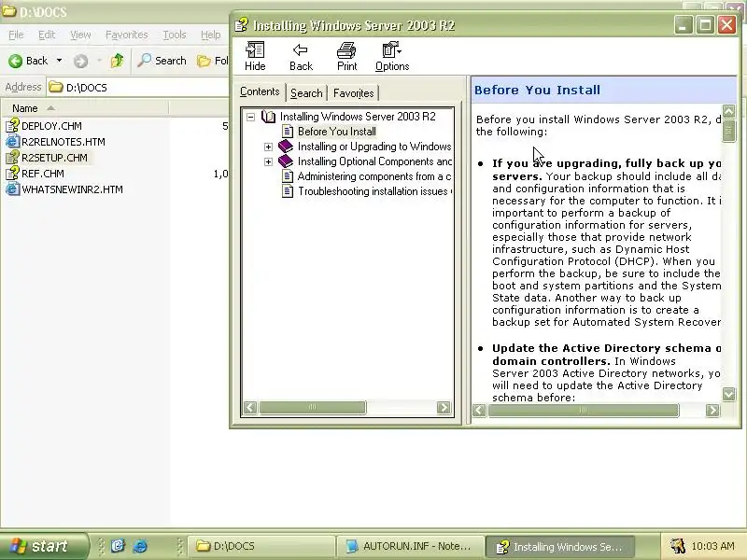
Task: Switch to AUTORUN.INF Notepad taskbar button
Action: 410,546
